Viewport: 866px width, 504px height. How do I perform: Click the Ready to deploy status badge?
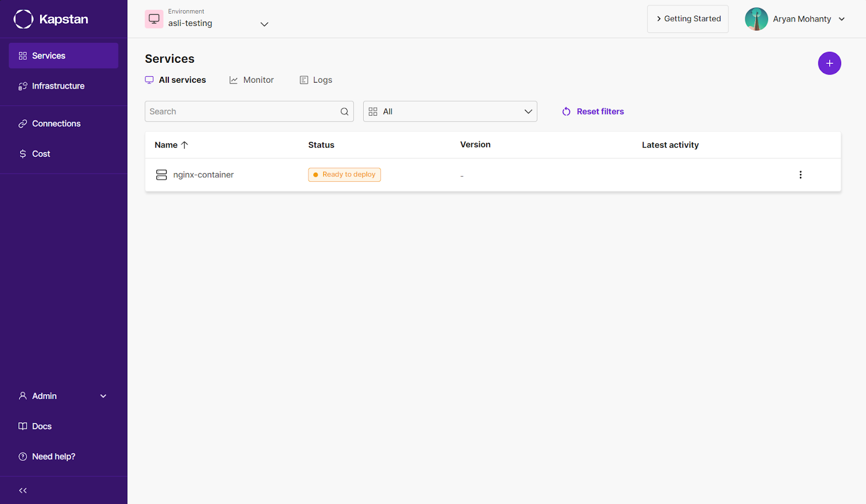(x=345, y=175)
